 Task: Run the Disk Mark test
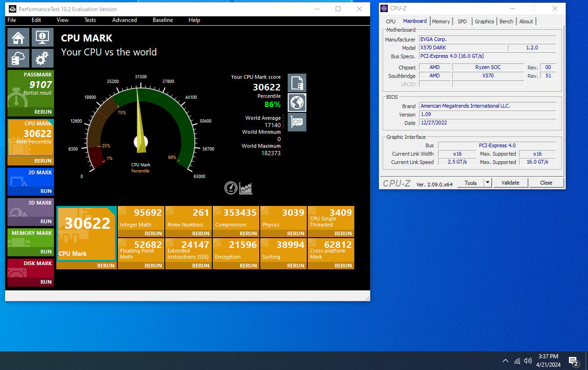coord(46,282)
